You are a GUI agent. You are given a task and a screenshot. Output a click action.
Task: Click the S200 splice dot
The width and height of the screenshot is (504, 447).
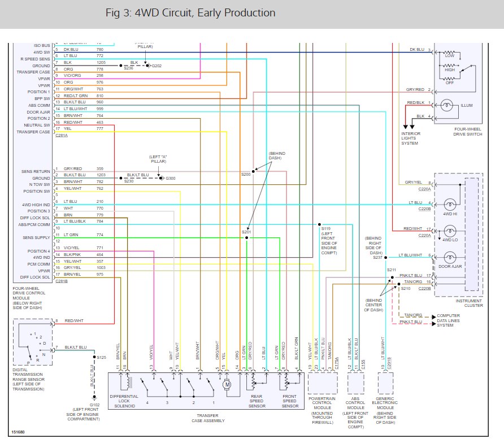(253, 171)
